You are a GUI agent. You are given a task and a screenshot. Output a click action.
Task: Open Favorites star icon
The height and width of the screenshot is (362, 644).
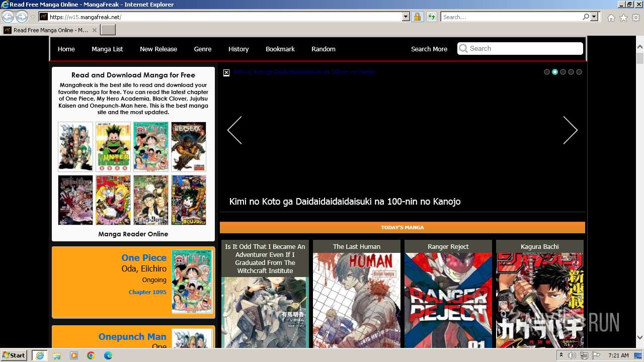623,18
